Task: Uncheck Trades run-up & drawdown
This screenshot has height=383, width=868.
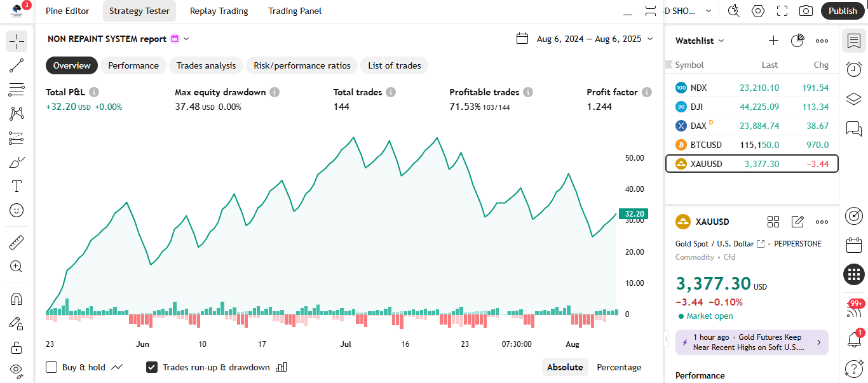Action: 151,367
